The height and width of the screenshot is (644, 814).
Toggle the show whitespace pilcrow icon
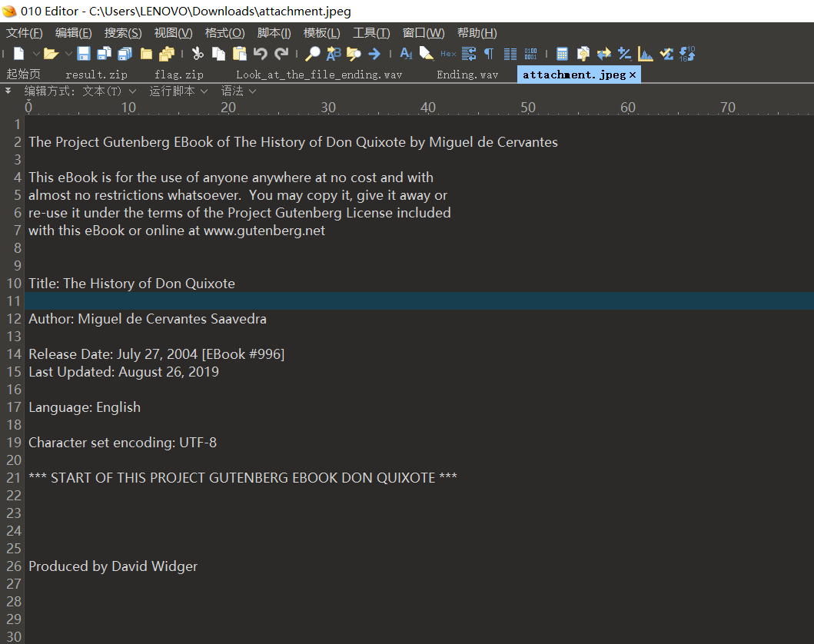(x=489, y=54)
